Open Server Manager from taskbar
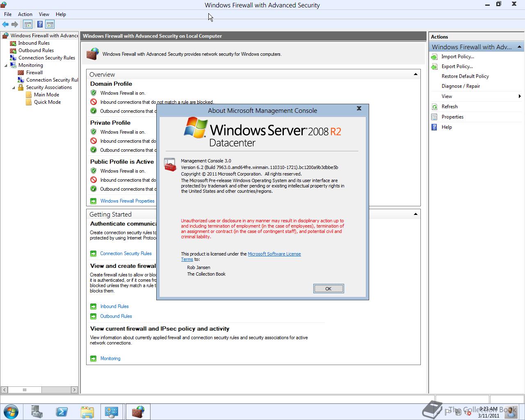The width and height of the screenshot is (525, 420). pos(37,412)
